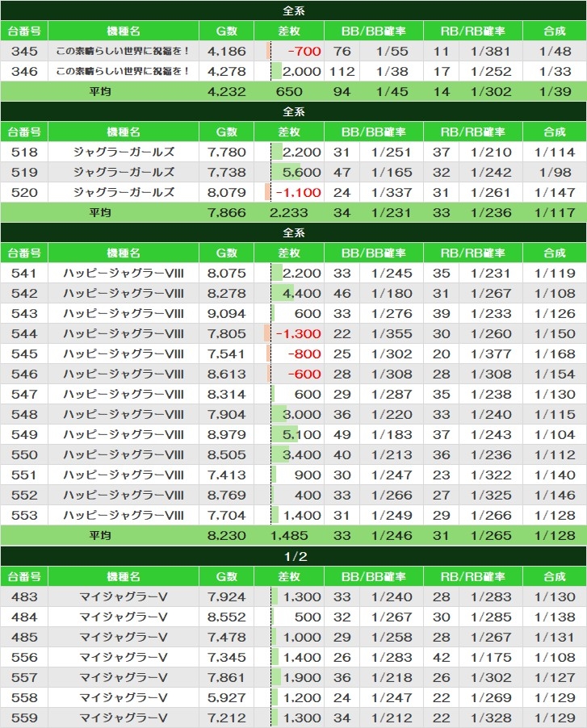Click the 1,400 差枚 value in row 553
The image size is (587, 728).
click(x=302, y=516)
